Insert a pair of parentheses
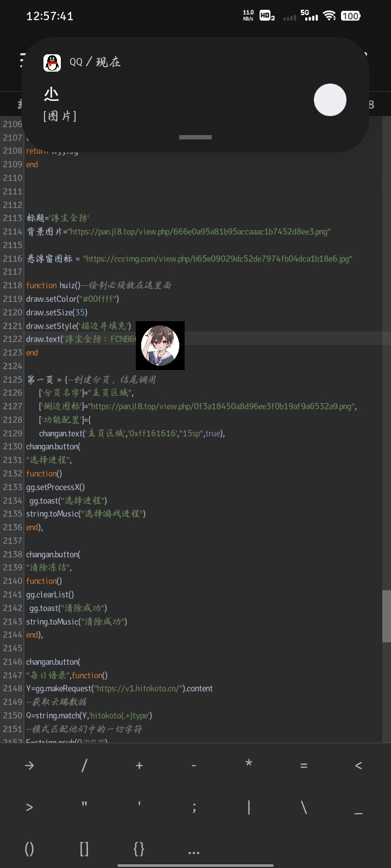Image resolution: width=391 pixels, height=868 pixels. (x=29, y=849)
